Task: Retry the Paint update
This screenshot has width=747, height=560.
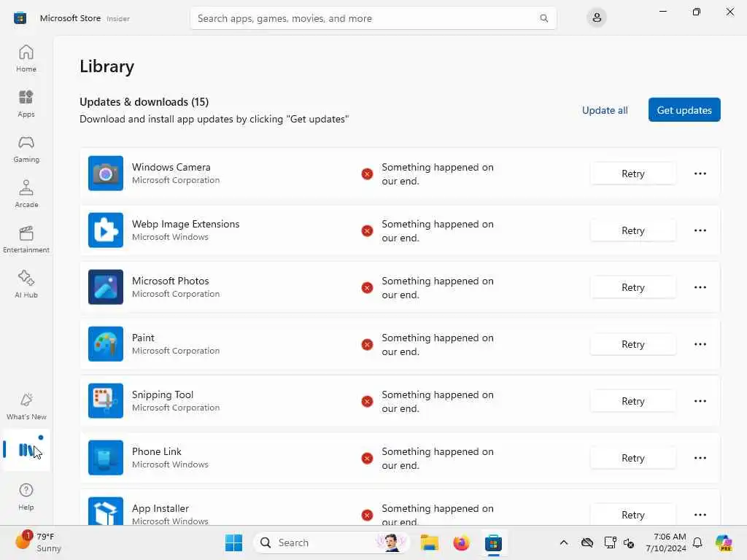Action: point(632,344)
